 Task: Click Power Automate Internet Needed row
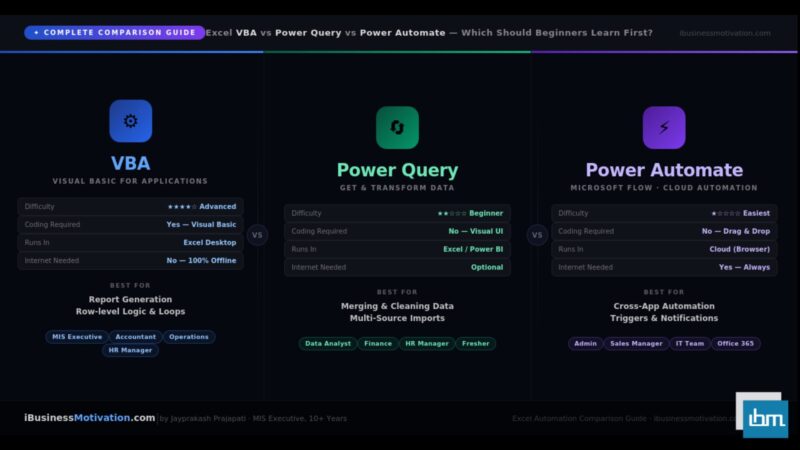(x=664, y=267)
